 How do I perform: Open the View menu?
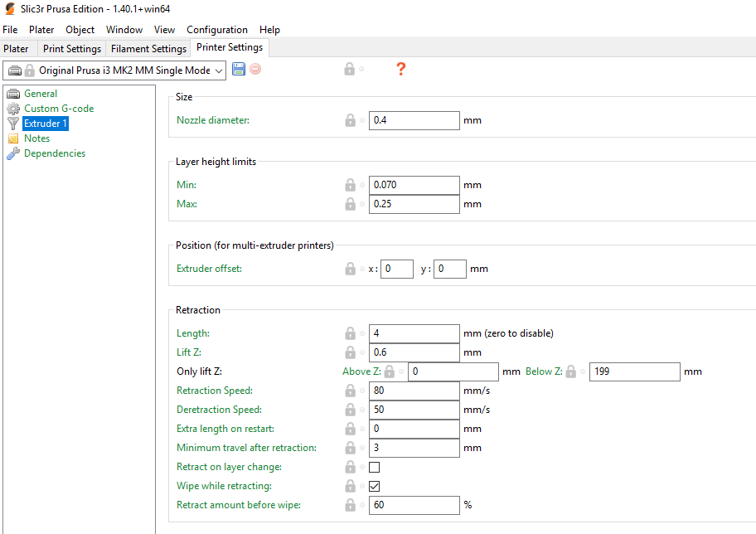pos(164,30)
